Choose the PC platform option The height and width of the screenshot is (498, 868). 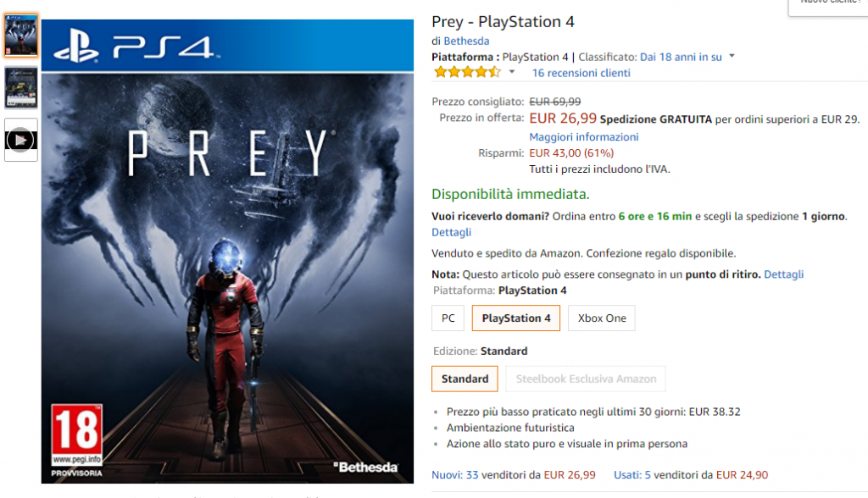(x=448, y=318)
